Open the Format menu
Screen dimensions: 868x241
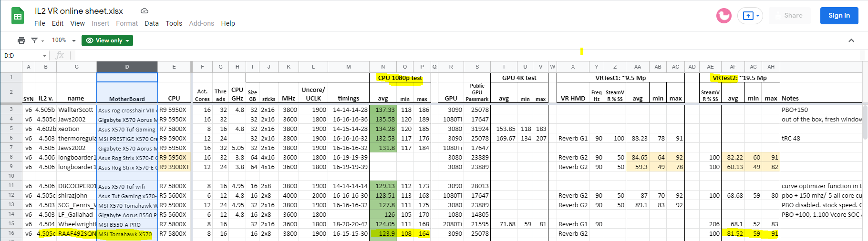tap(127, 23)
